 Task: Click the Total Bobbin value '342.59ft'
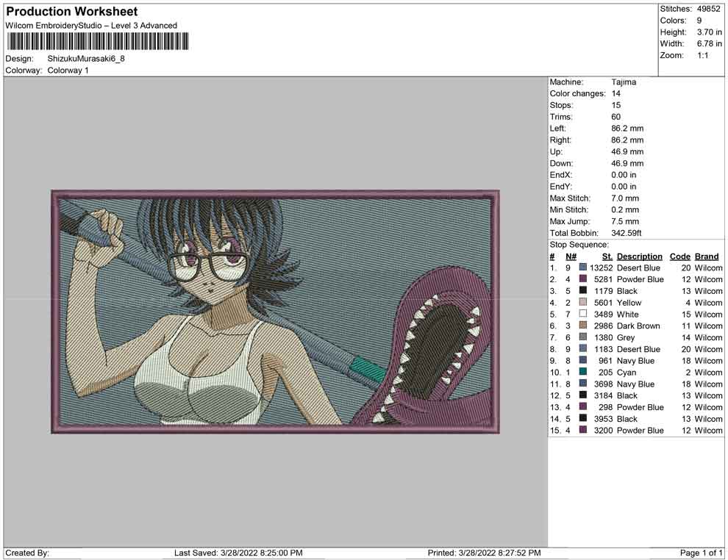(626, 233)
